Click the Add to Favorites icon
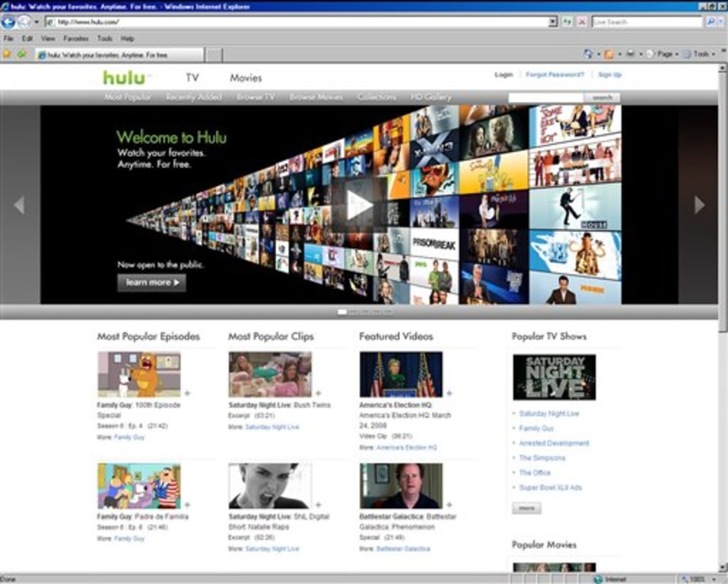The height and width of the screenshot is (584, 728). pyautogui.click(x=21, y=54)
